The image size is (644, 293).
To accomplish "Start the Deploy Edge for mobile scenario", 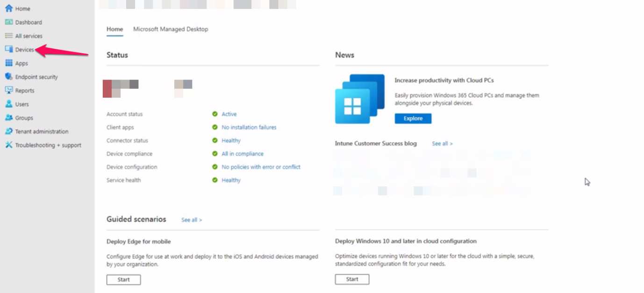I will point(123,279).
